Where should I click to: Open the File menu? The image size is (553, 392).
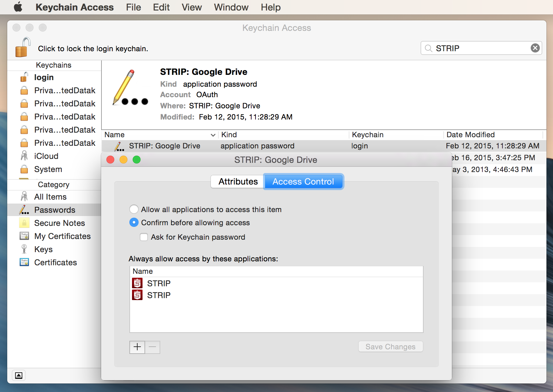(133, 7)
